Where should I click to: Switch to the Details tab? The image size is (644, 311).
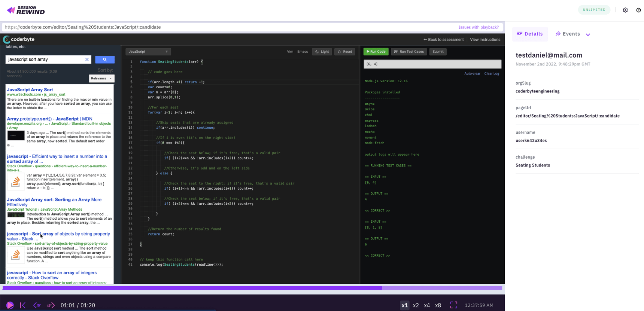pyautogui.click(x=530, y=34)
